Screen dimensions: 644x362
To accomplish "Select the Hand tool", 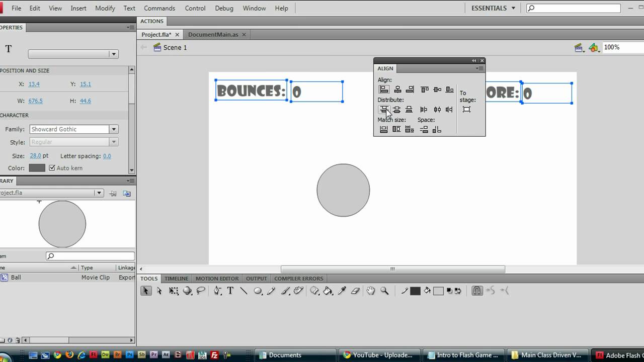I will coord(371,291).
